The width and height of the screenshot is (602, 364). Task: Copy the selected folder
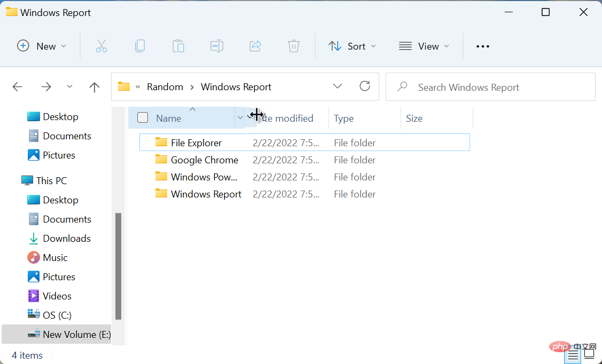coord(140,46)
